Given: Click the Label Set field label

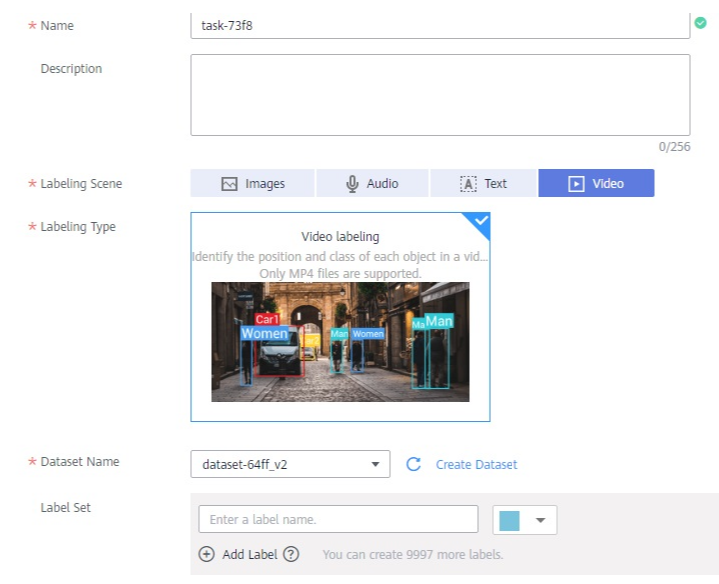Looking at the screenshot, I should click(66, 507).
